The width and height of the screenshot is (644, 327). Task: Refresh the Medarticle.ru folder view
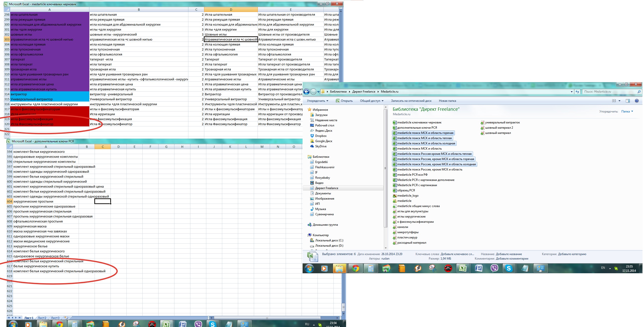point(577,92)
